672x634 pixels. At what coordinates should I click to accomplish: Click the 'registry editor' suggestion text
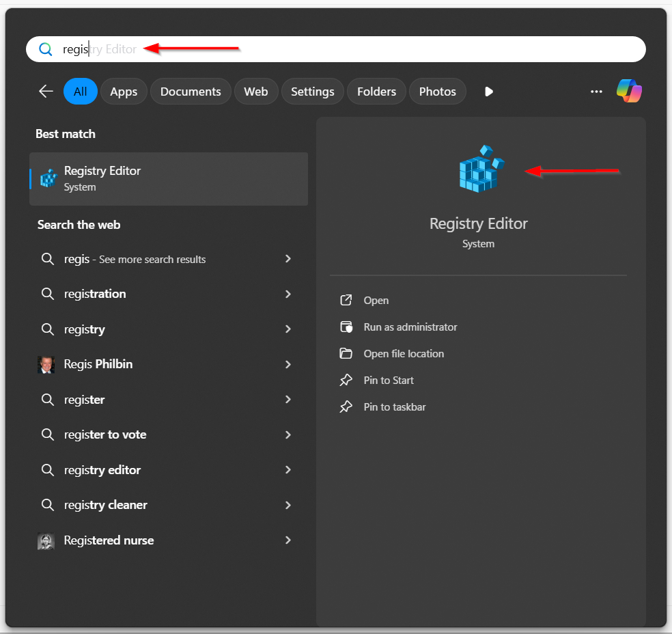102,470
